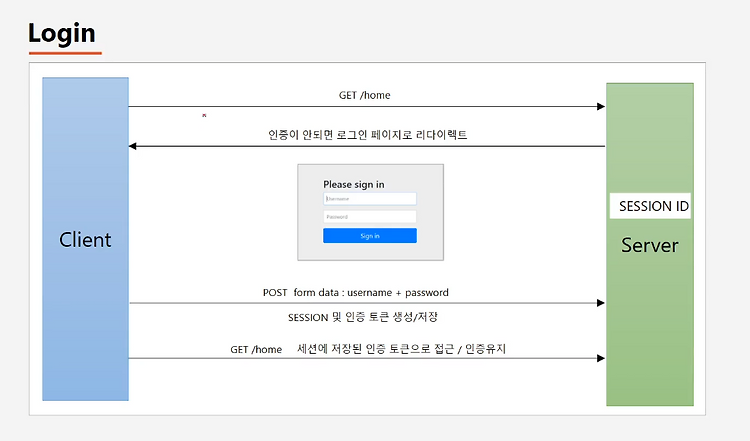The width and height of the screenshot is (750, 441).
Task: Click the bottom 'GET /home' label
Action: (256, 350)
